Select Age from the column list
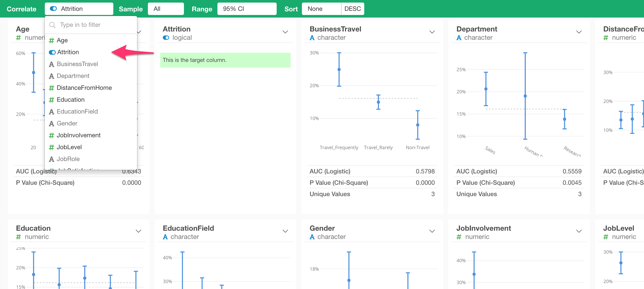 coord(62,40)
